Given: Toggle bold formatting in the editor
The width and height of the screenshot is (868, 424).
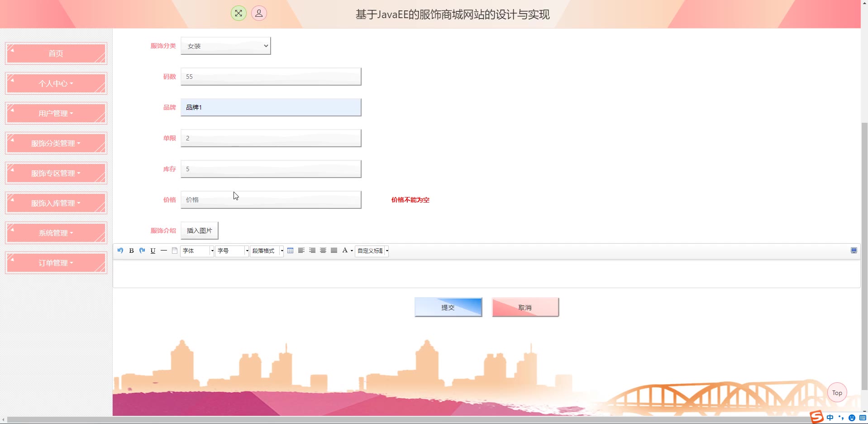Looking at the screenshot, I should point(131,251).
